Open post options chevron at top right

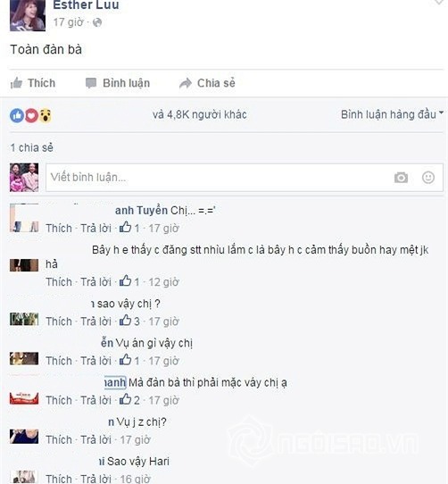pyautogui.click(x=439, y=3)
